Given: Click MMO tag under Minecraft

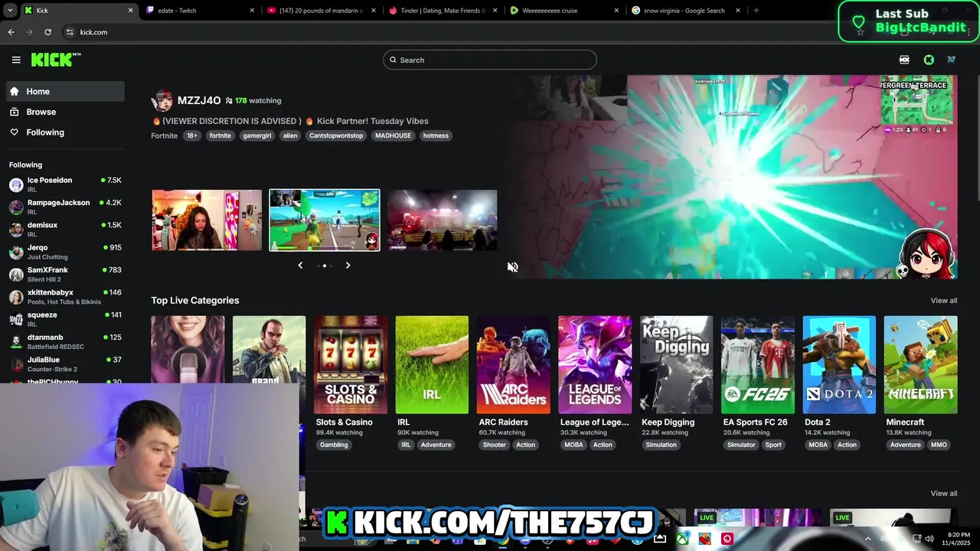Looking at the screenshot, I should [939, 445].
